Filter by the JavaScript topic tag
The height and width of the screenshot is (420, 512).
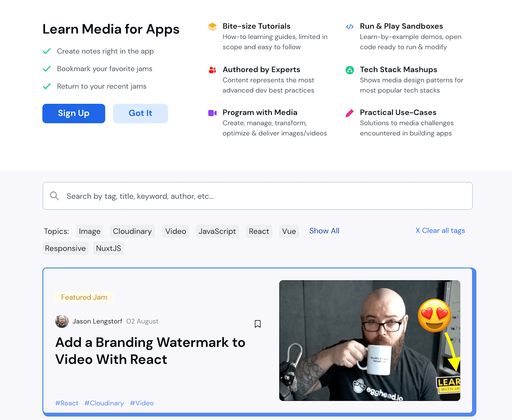point(217,231)
